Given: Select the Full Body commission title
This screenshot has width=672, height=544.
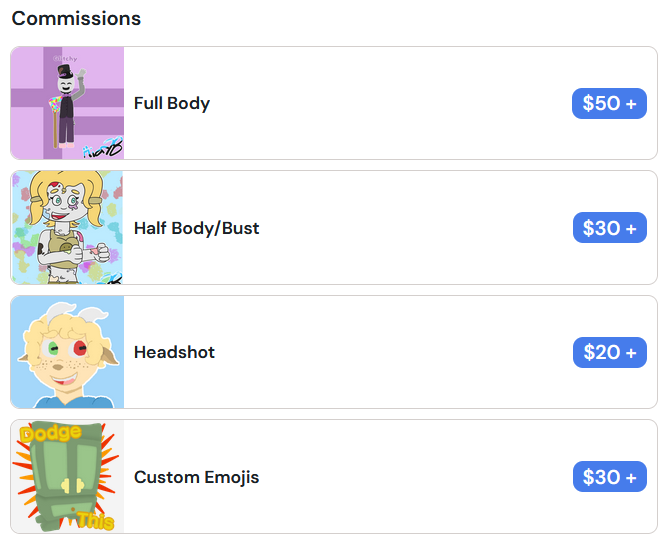Looking at the screenshot, I should point(172,103).
